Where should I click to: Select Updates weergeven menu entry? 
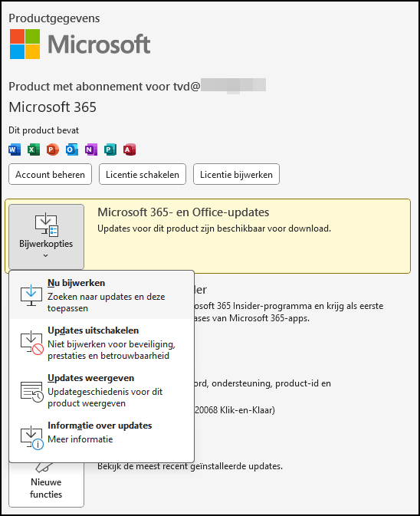(x=102, y=390)
